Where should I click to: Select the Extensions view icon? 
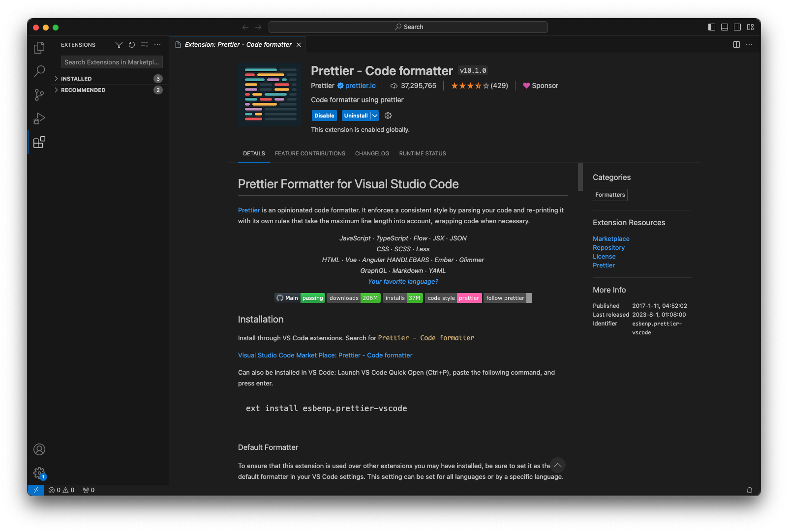[x=39, y=143]
